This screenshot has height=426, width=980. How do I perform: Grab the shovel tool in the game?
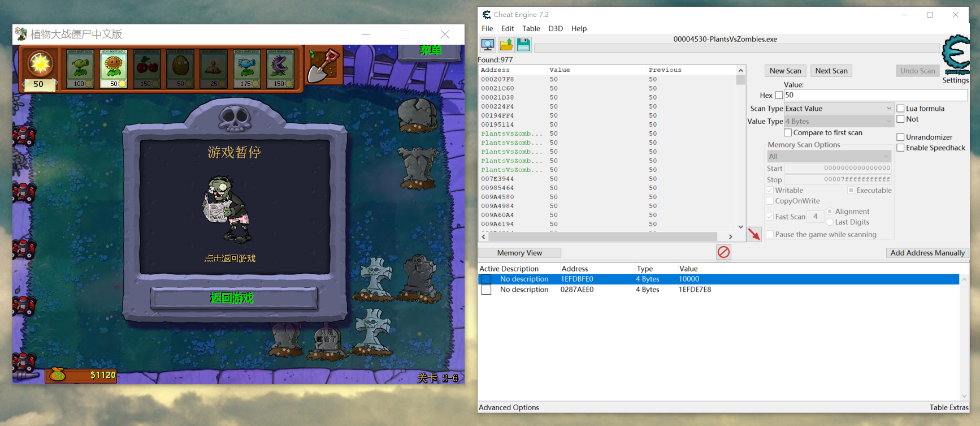(x=323, y=66)
